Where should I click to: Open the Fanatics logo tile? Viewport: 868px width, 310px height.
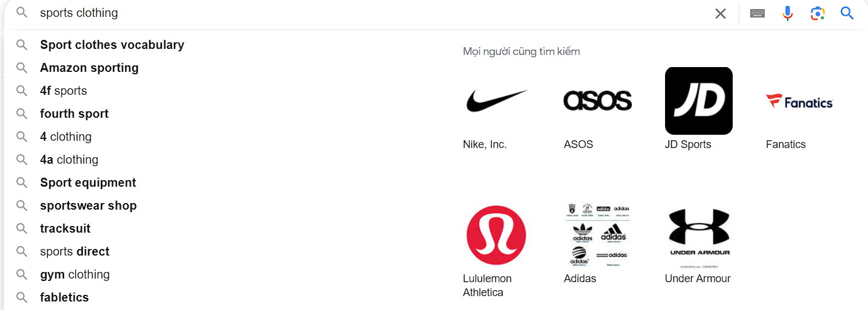coord(799,101)
